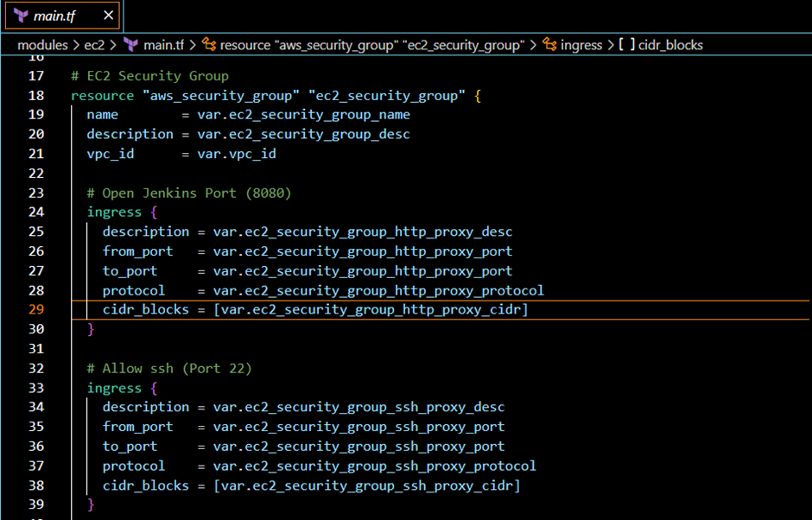
Task: Open the ingress breadcrumb segment
Action: click(581, 45)
